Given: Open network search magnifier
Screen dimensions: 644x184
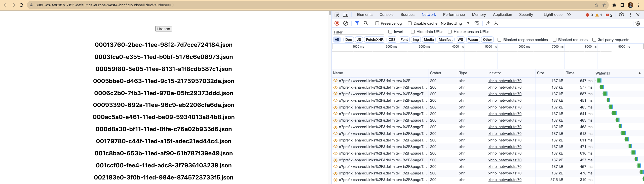Looking at the screenshot, I should [366, 23].
